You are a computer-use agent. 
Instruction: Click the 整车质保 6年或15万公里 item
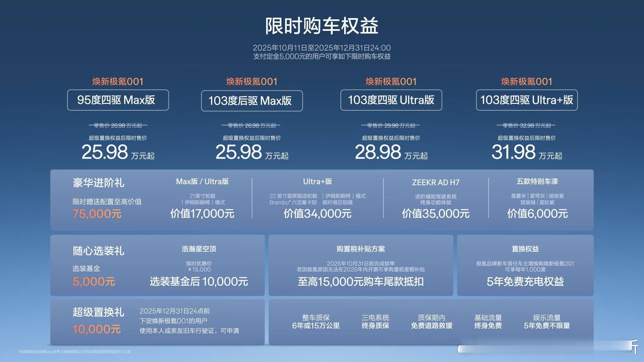tap(316, 321)
